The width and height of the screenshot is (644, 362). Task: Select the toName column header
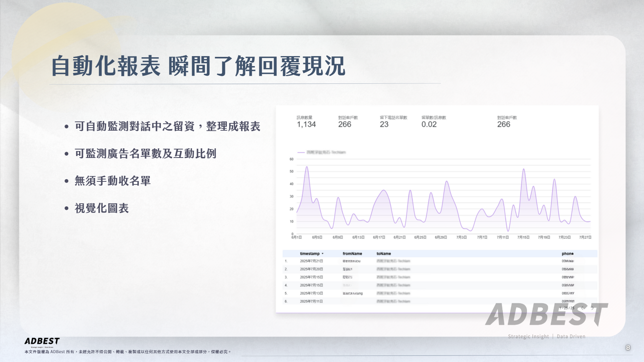tap(383, 254)
